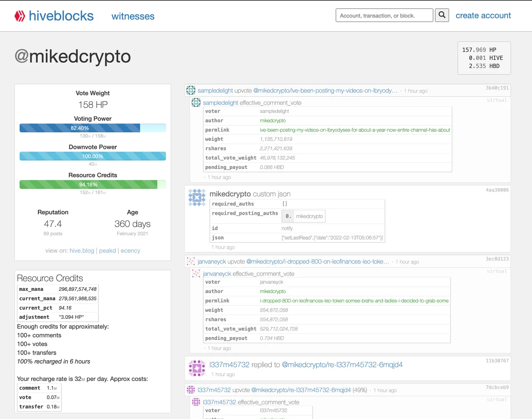Viewport: 532px width, 419px height.
Task: Open sampledelight user link in upvote header
Action: pos(215,90)
